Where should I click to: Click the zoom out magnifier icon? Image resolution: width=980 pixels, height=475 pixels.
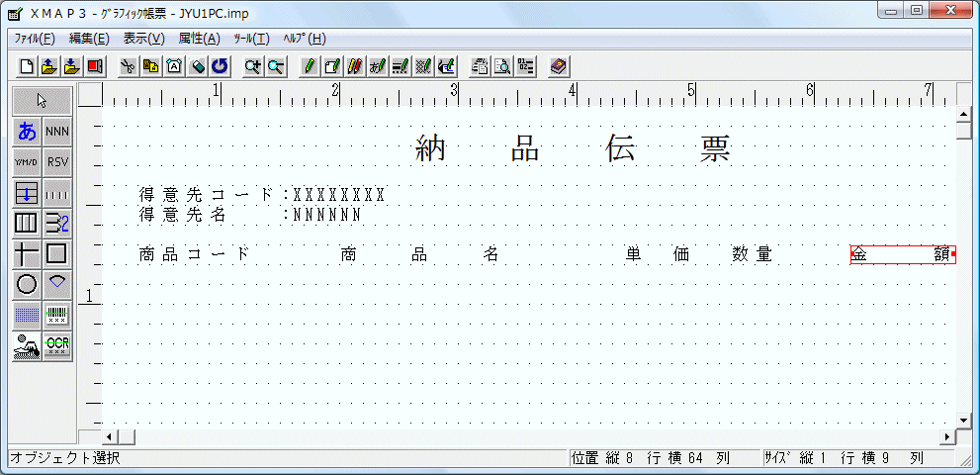coord(276,65)
